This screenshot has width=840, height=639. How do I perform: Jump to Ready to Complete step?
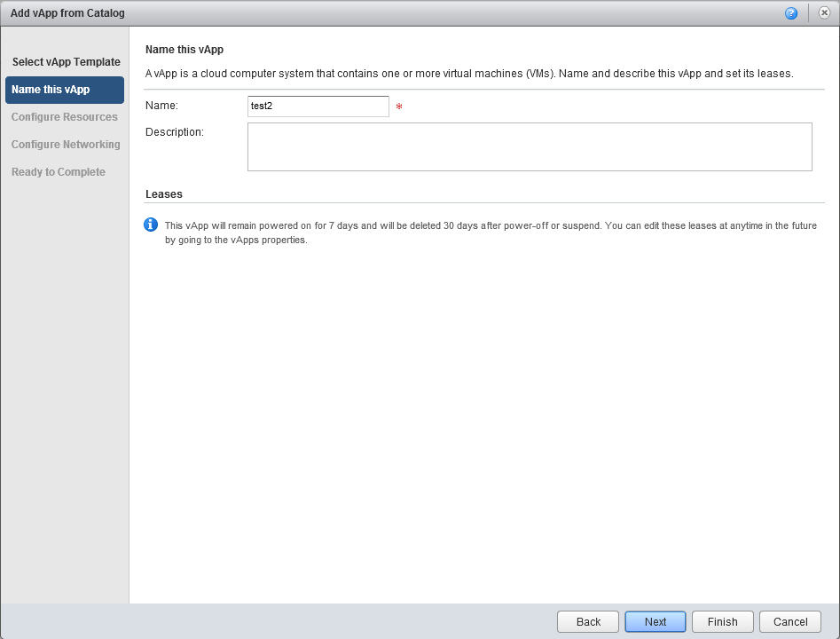(59, 171)
